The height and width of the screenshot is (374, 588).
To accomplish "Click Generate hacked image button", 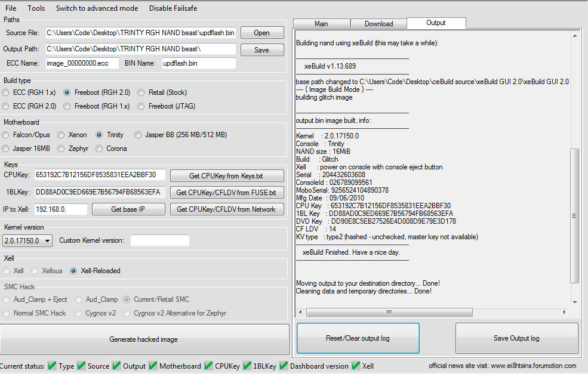I will click(144, 339).
